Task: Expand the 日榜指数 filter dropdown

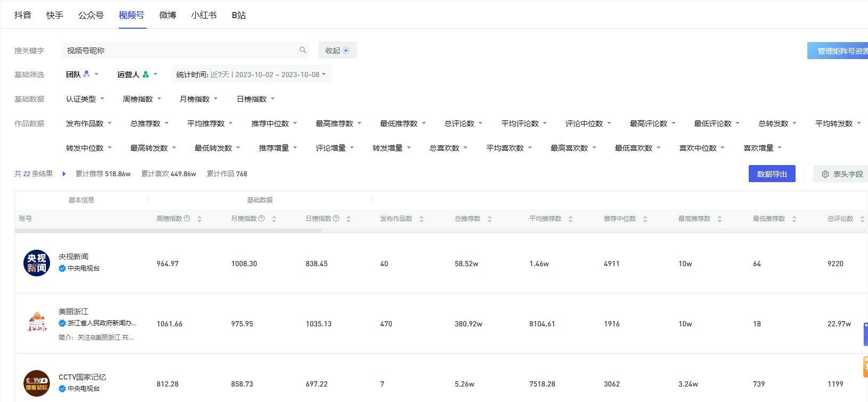Action: click(256, 99)
